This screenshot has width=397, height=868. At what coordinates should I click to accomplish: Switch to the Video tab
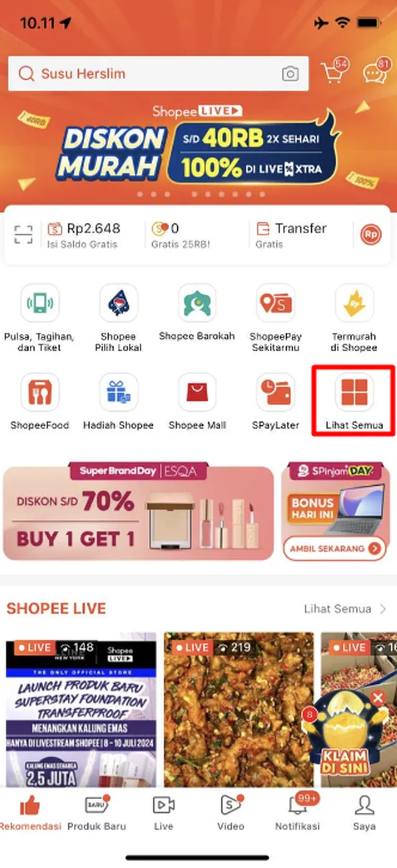pos(231,812)
